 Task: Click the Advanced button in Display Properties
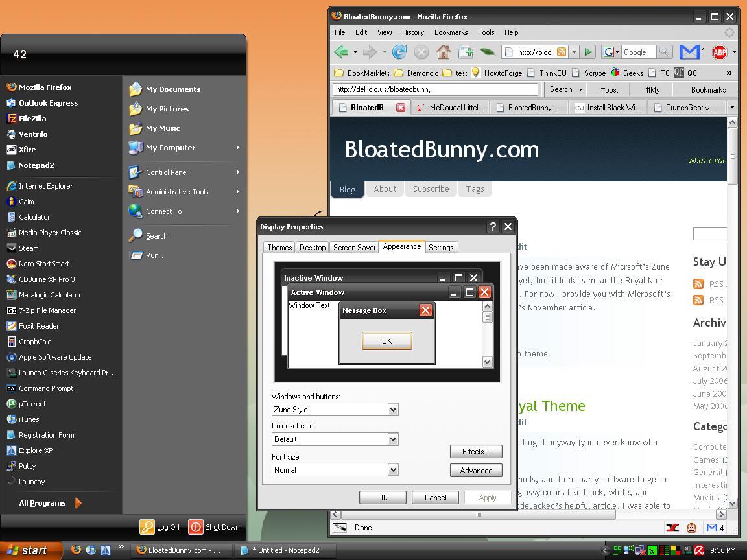(476, 471)
